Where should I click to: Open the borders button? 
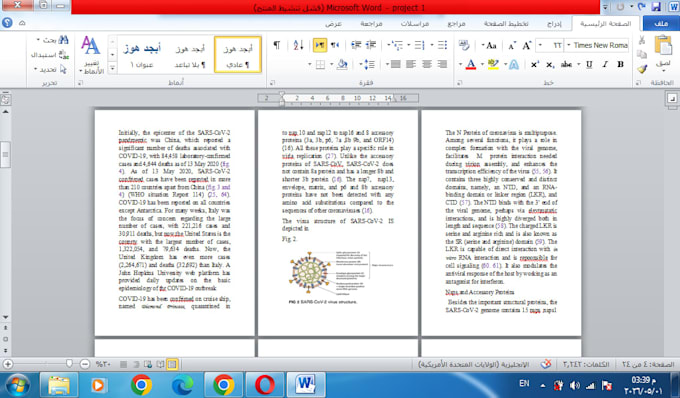click(320, 65)
